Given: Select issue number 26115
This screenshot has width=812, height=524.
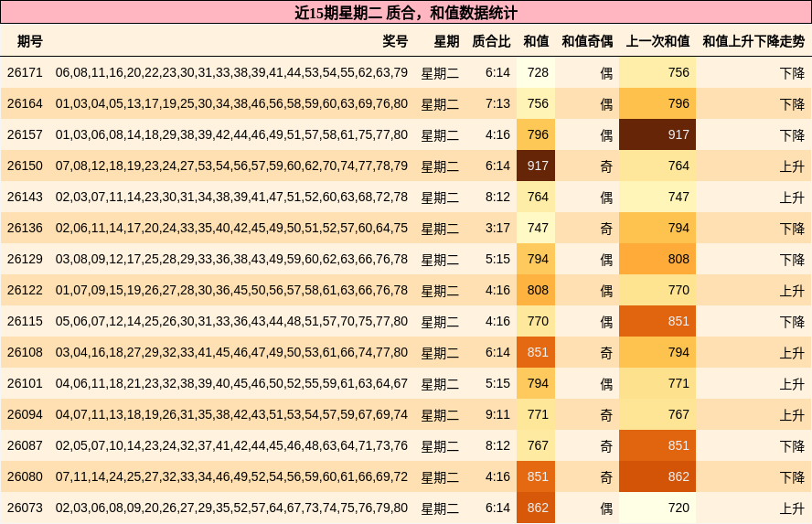Looking at the screenshot, I should (25, 321).
